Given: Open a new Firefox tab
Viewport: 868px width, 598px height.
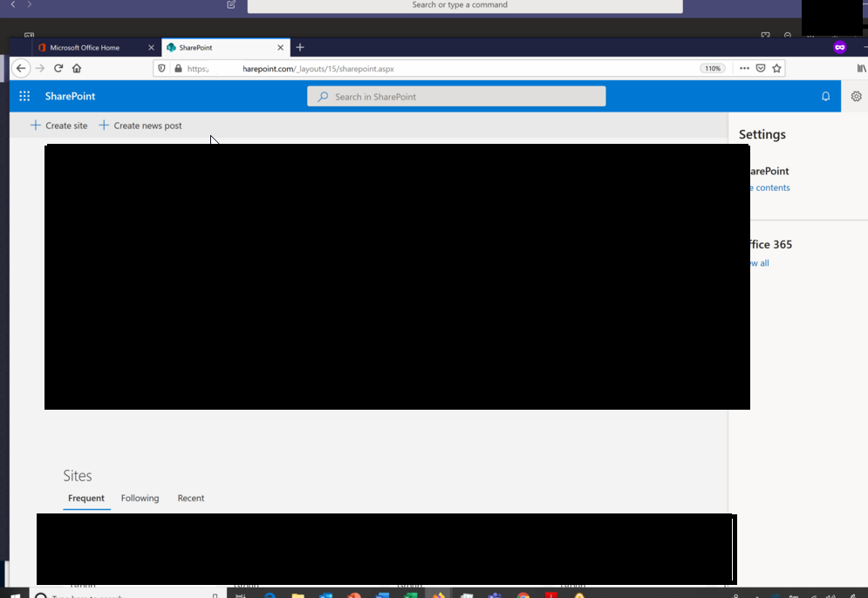Looking at the screenshot, I should coord(300,48).
